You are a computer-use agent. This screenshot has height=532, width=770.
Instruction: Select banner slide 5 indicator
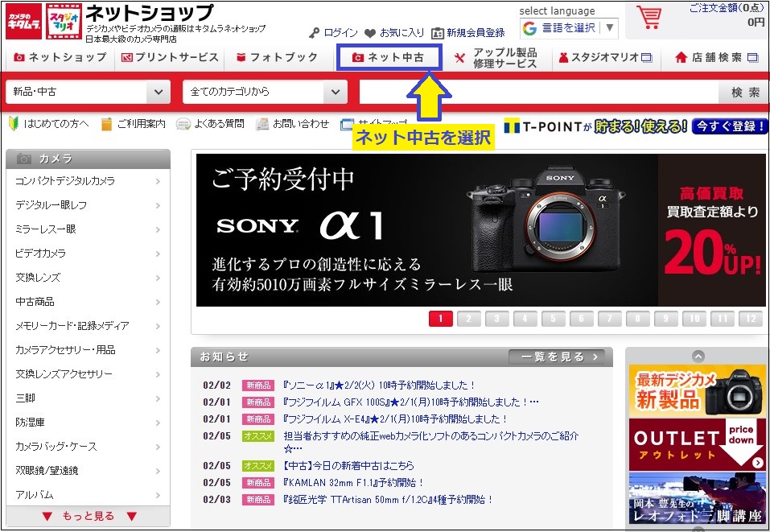[553, 319]
